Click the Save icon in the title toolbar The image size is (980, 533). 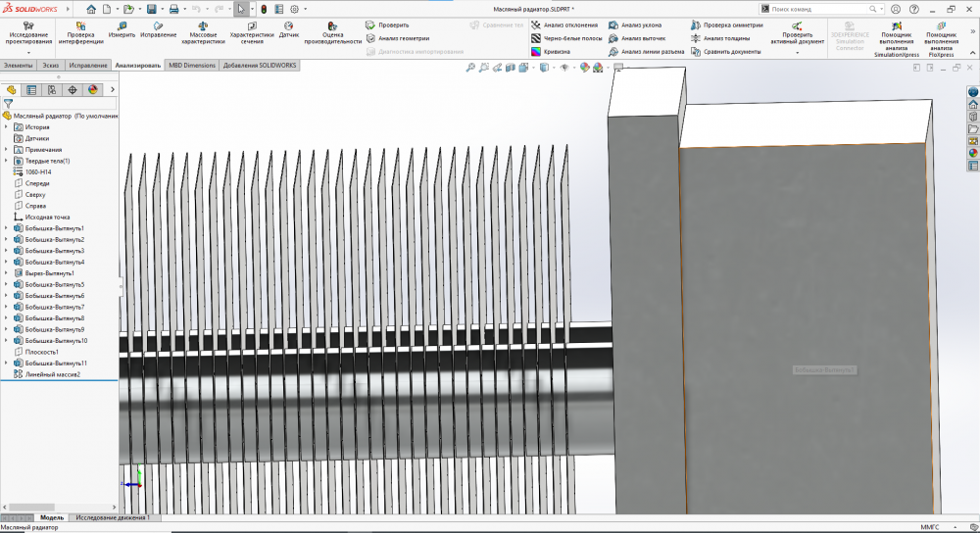pos(151,9)
